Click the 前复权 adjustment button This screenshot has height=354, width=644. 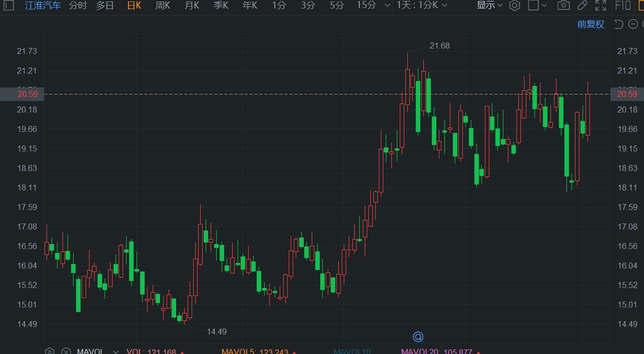point(591,24)
